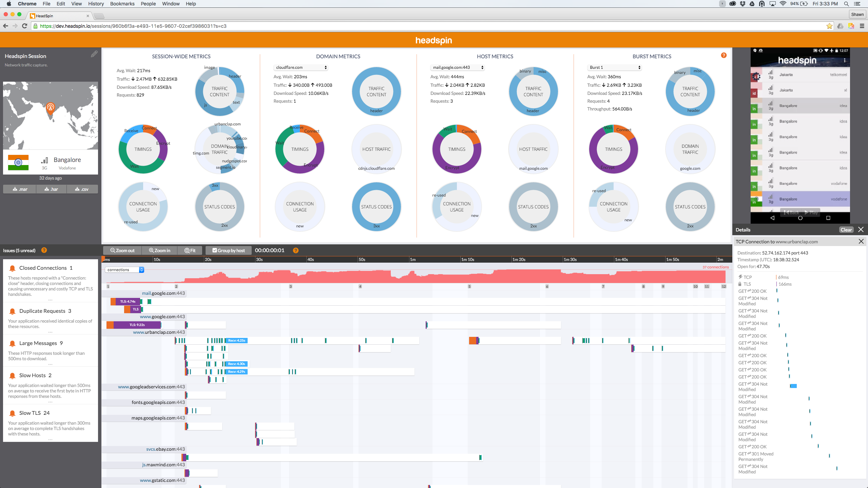Viewport: 868px width, 488px height.
Task: Click the Zoom in button
Action: click(159, 250)
